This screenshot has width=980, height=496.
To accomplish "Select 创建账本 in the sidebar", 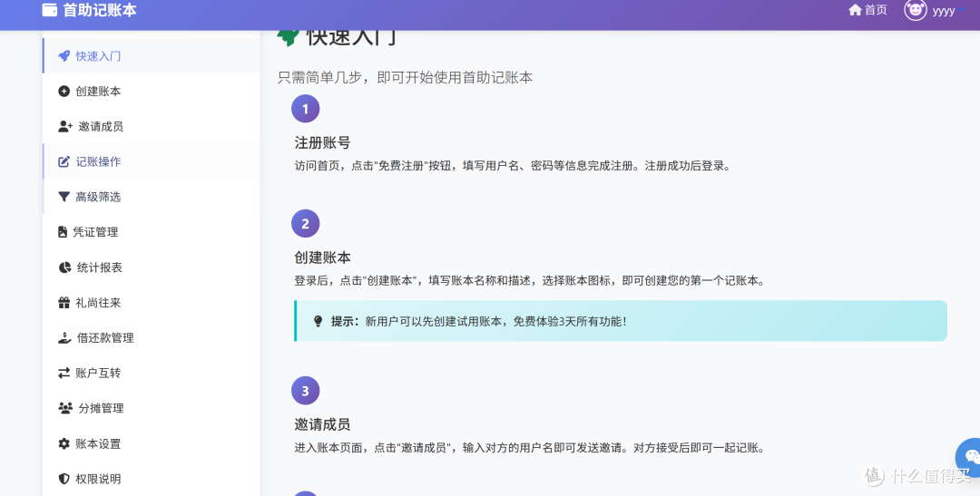I will click(152, 92).
